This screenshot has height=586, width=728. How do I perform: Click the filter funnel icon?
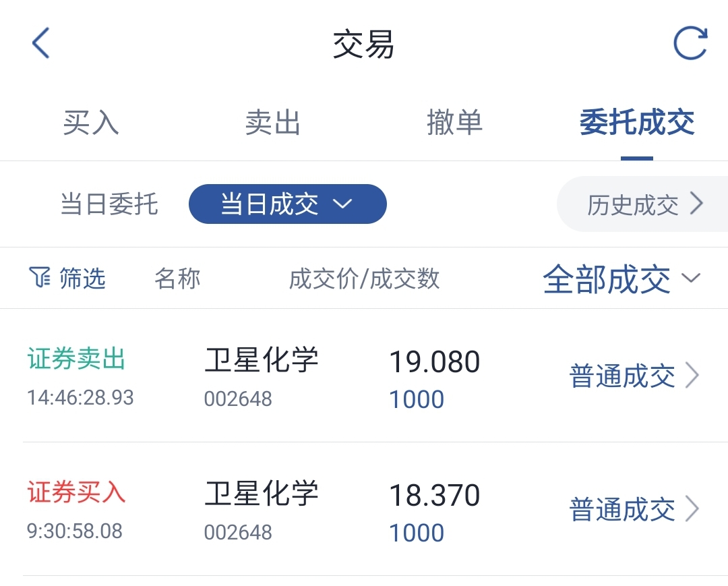[40, 277]
